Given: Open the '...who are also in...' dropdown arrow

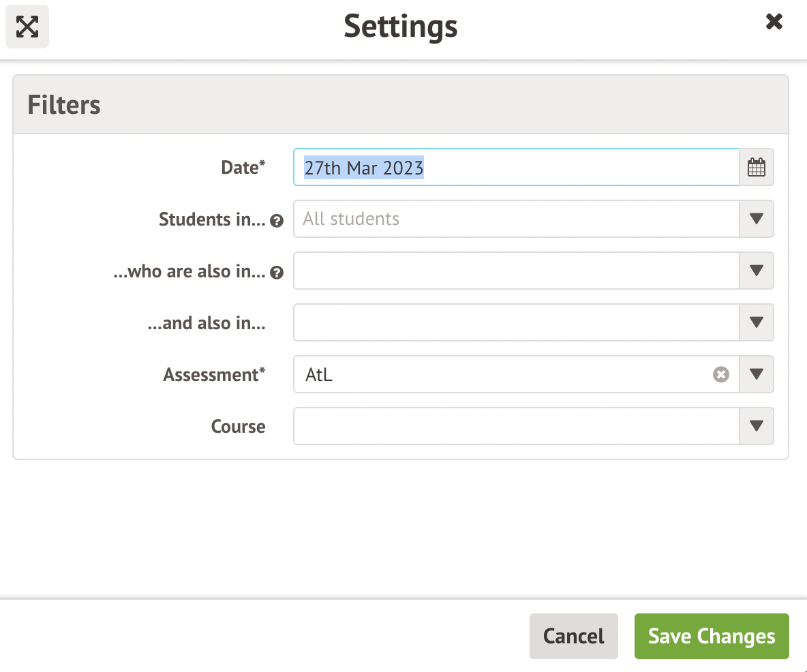Looking at the screenshot, I should click(x=757, y=271).
